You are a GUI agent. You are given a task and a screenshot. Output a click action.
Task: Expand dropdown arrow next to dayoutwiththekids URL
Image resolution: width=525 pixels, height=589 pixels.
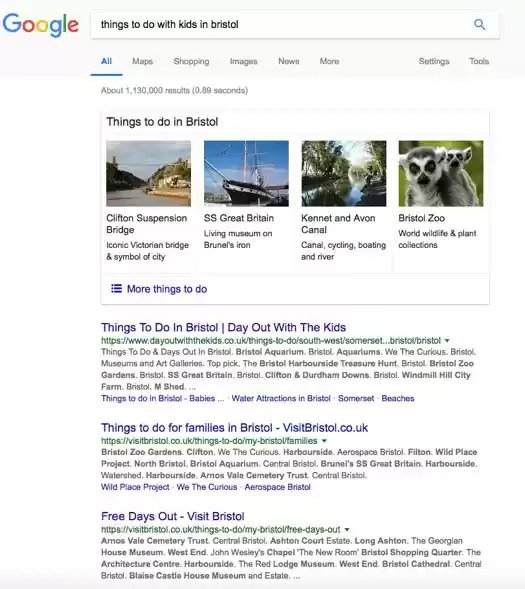(x=447, y=341)
